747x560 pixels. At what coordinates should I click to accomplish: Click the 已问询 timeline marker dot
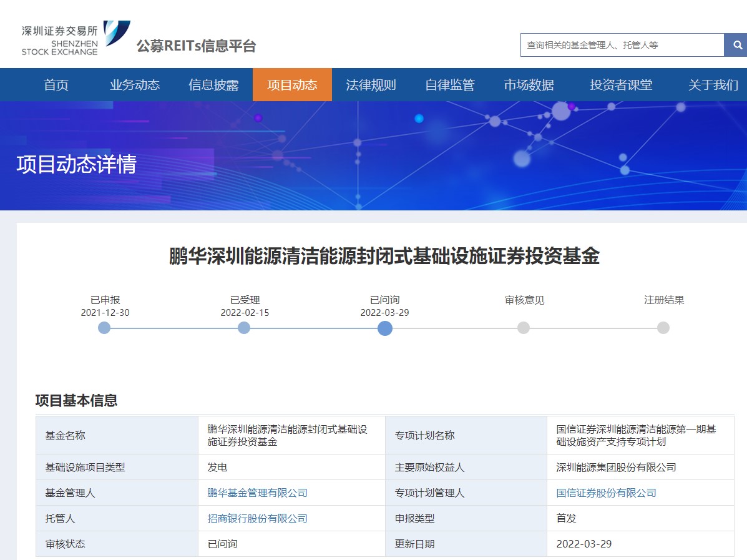(x=385, y=328)
